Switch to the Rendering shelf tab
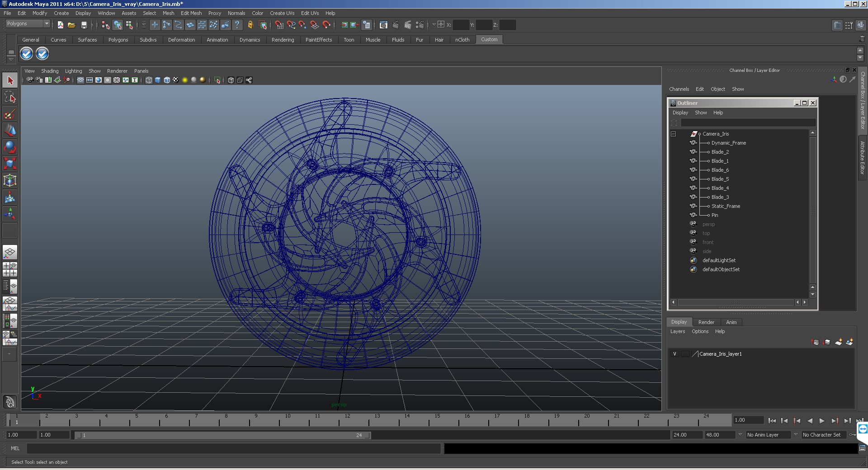Image resolution: width=868 pixels, height=470 pixels. [x=283, y=40]
